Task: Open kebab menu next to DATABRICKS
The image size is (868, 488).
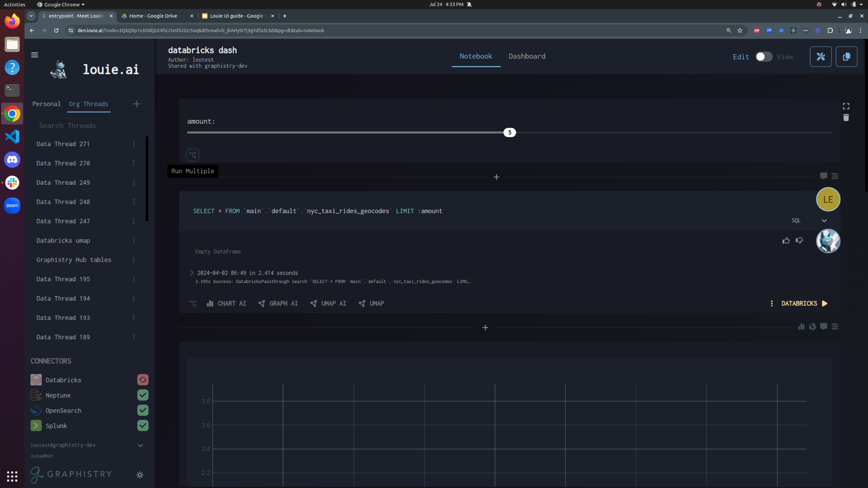Action: coord(772,303)
